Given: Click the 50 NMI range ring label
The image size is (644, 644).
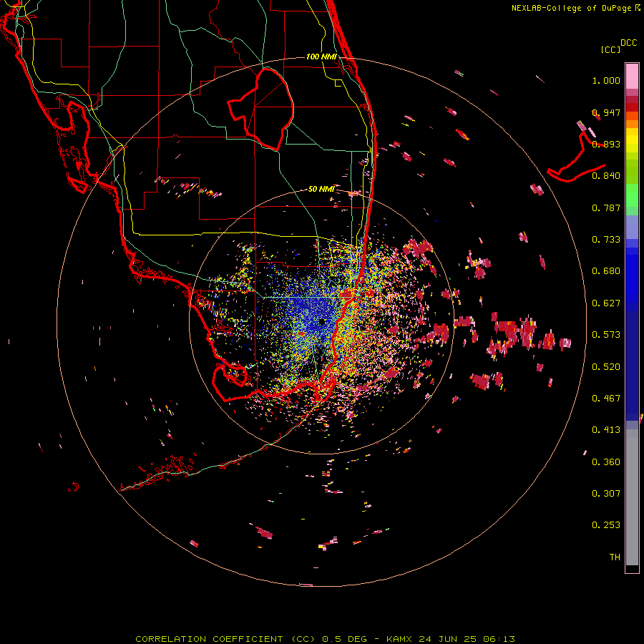Looking at the screenshot, I should pyautogui.click(x=321, y=189).
